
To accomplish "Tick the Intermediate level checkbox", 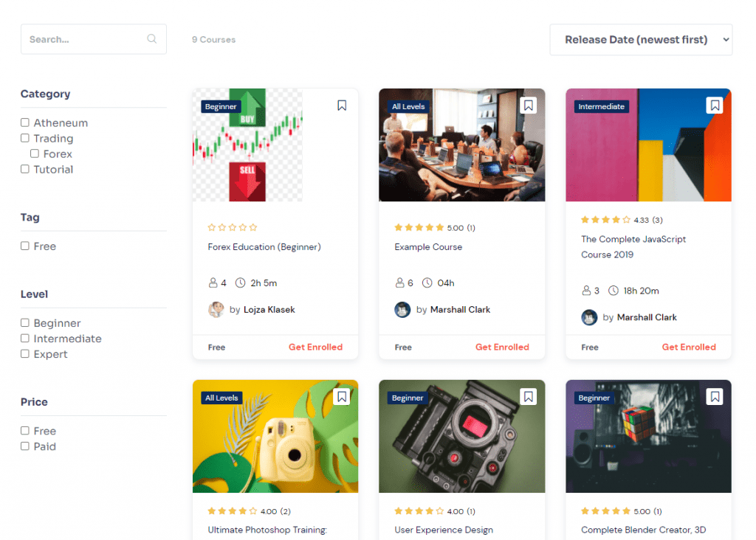I will (25, 339).
